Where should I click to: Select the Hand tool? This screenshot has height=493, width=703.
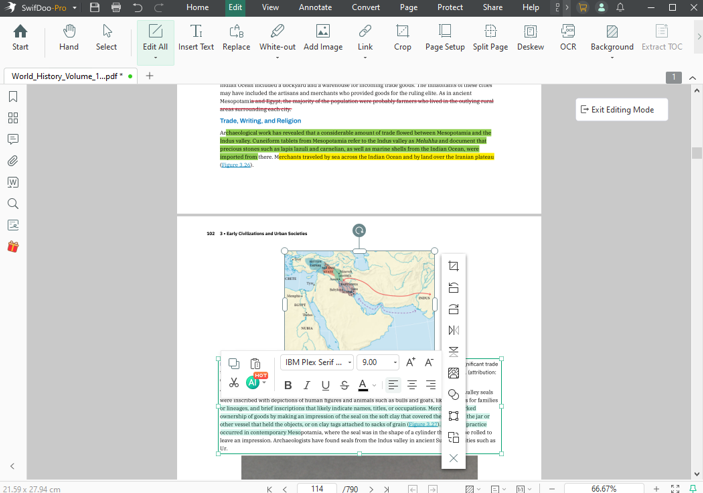point(69,38)
